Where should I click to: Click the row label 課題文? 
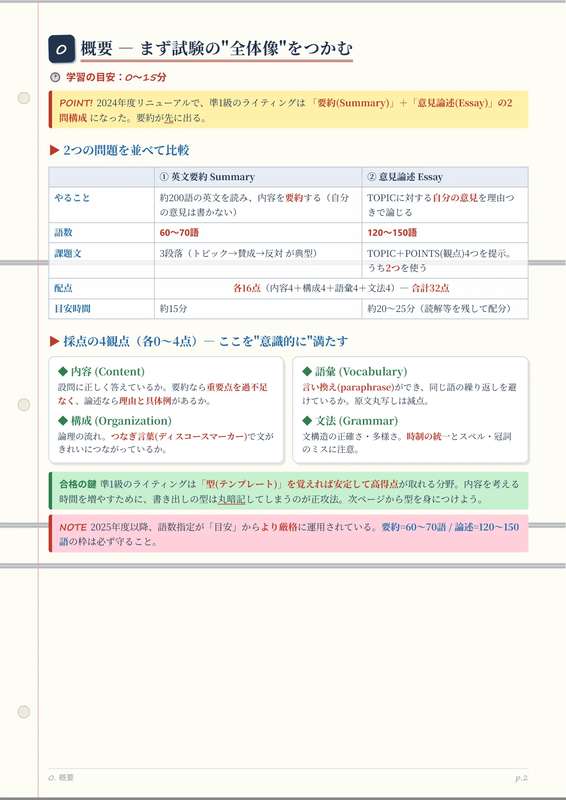67,254
